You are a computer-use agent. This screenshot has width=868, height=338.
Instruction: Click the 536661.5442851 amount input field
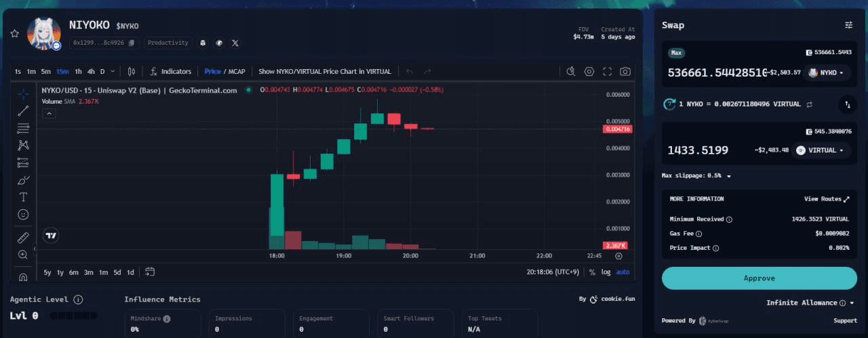[x=717, y=72]
